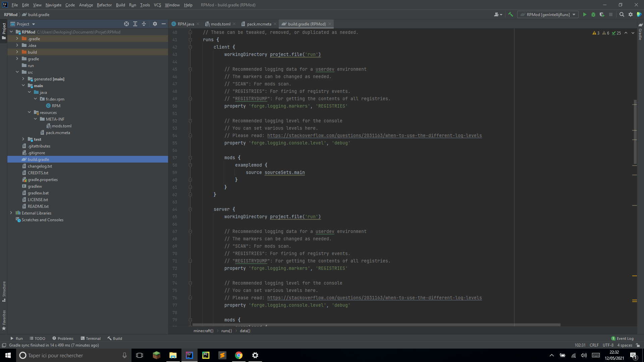Collapse the META-INF folder node
Screen dimensions: 644x362
35,119
